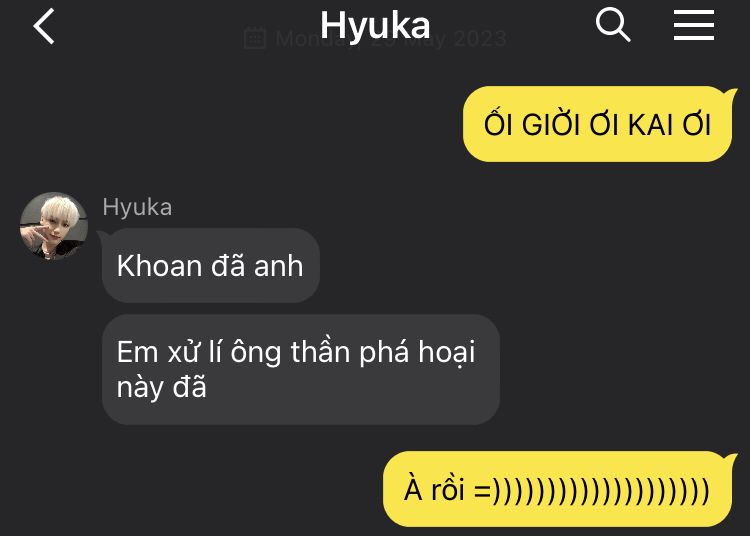The height and width of the screenshot is (536, 750).
Task: Click "À rồi" text in bottom bubble
Action: tap(434, 488)
